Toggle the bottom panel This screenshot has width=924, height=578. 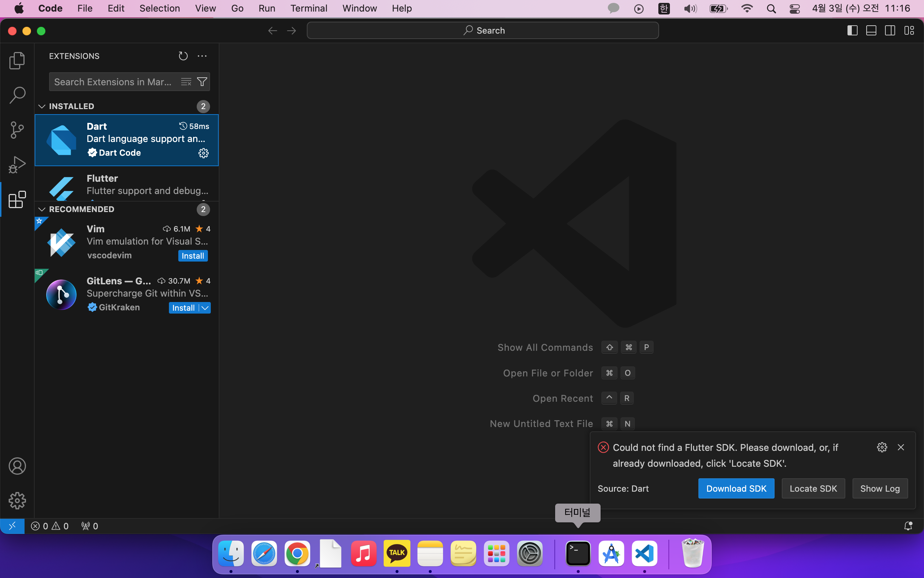(871, 31)
